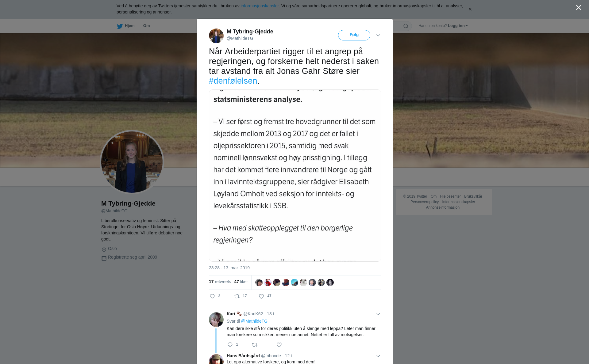Viewport: 589px width, 364px height.
Task: Open the Logg inn dropdown
Action: pyautogui.click(x=458, y=26)
